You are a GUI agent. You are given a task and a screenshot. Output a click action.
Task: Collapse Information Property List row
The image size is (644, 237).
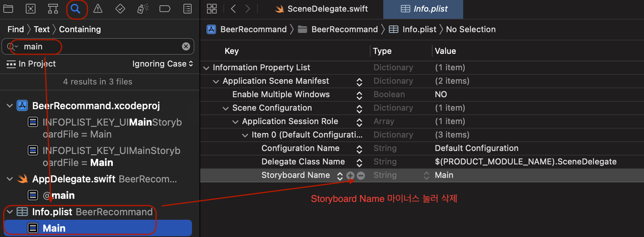(x=206, y=67)
